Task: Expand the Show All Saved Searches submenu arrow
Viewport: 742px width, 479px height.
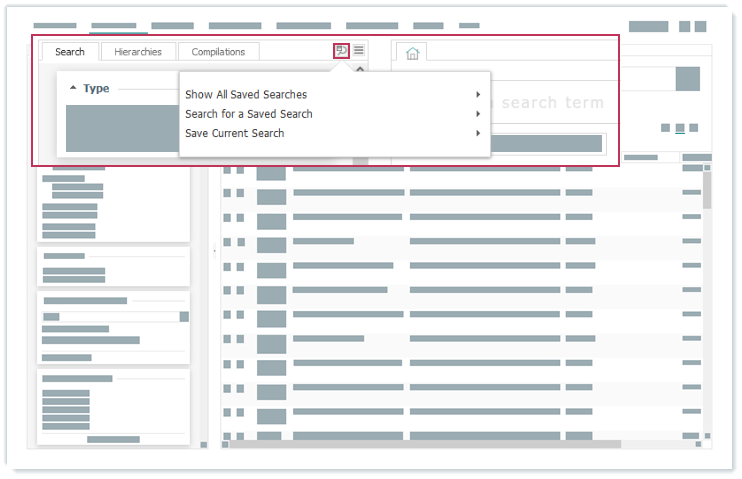Action: (478, 95)
